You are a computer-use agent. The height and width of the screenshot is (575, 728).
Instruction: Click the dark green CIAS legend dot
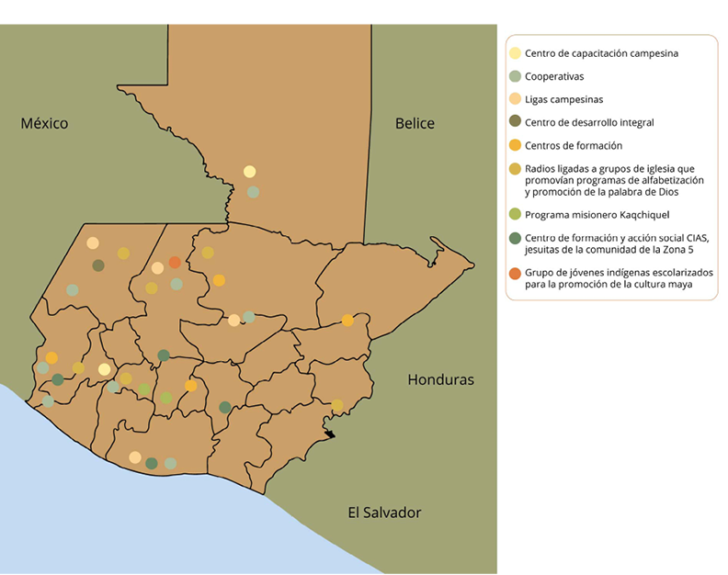[516, 239]
